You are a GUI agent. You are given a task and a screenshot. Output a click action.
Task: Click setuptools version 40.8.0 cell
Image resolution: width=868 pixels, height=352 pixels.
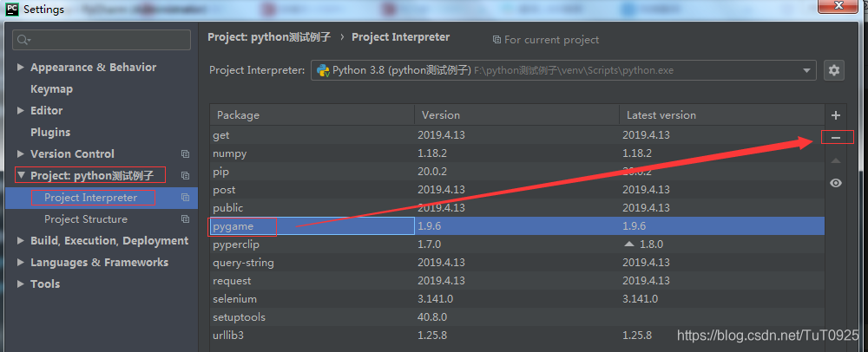pyautogui.click(x=432, y=317)
